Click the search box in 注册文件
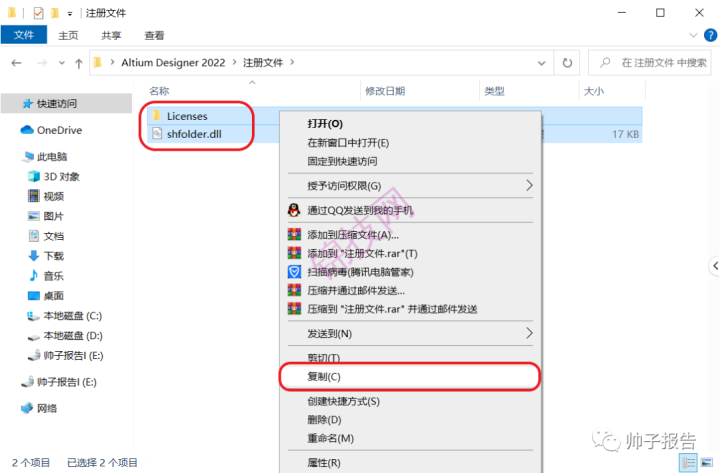 650,62
